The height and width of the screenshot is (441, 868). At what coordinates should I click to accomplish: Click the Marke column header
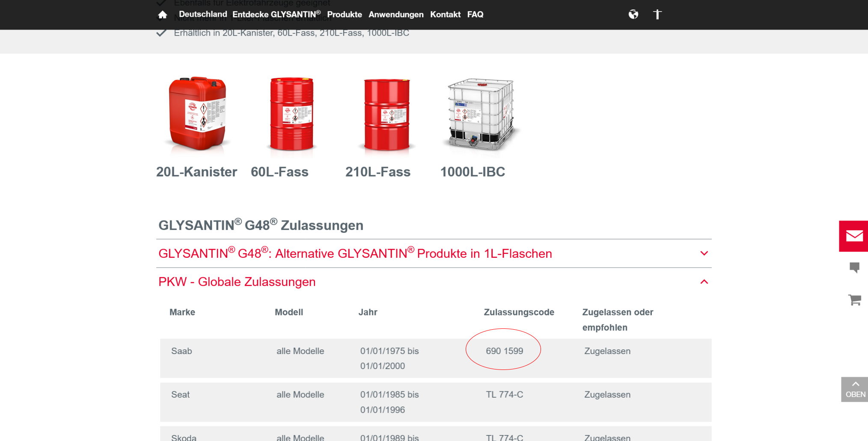(182, 312)
